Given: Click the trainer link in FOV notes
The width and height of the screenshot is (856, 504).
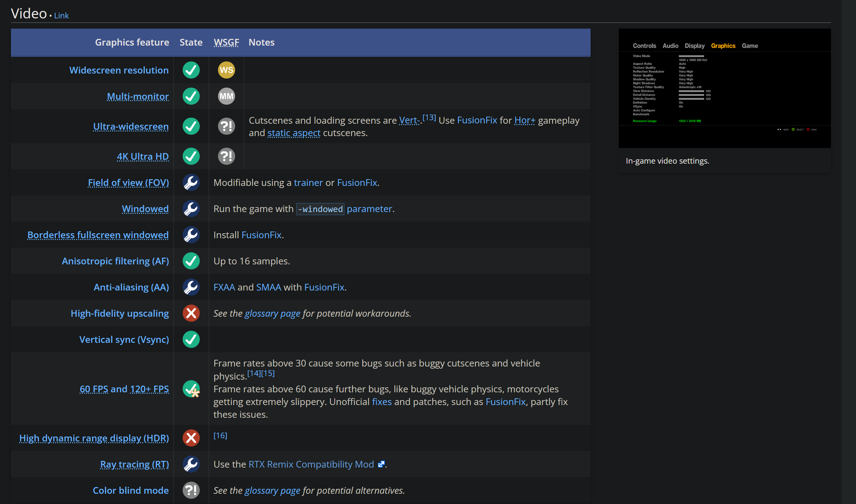Looking at the screenshot, I should [308, 182].
